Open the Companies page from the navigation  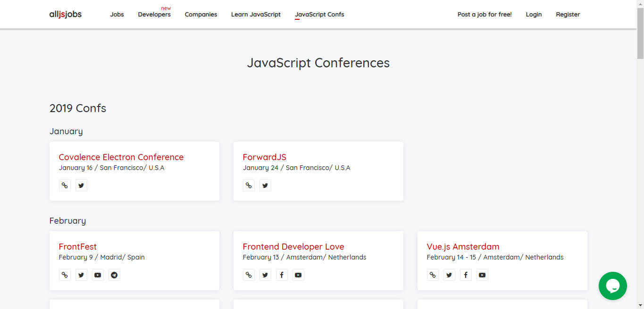(x=201, y=15)
